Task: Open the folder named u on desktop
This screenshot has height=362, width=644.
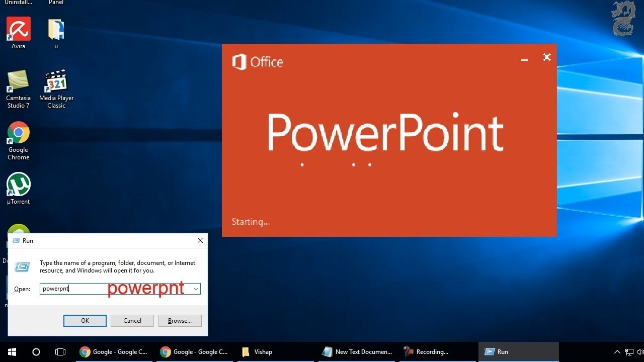Action: tap(56, 33)
